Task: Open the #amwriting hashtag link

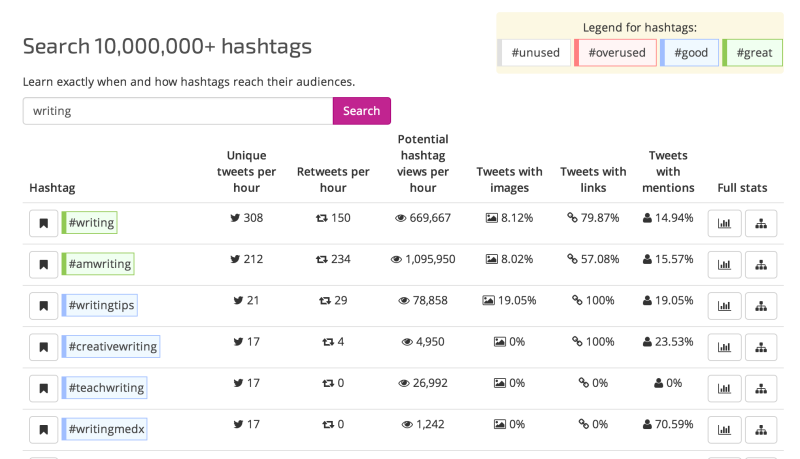Action: (98, 264)
